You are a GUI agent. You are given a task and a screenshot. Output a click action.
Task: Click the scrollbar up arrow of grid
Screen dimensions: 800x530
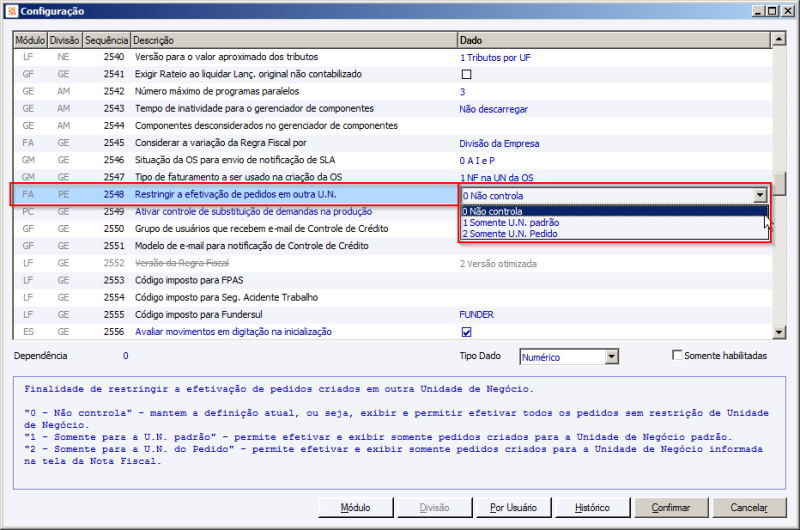click(x=779, y=39)
